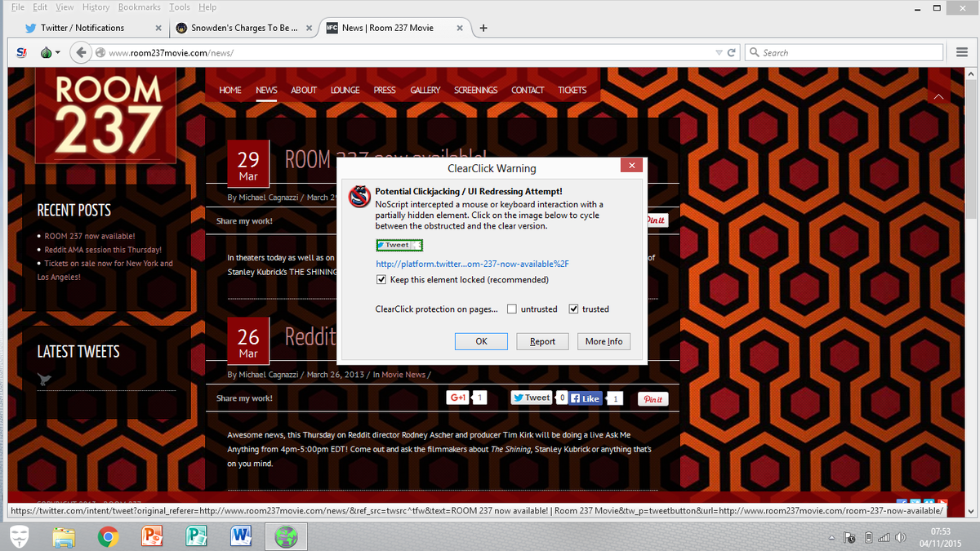980x551 pixels.
Task: Toggle Keep this element locked checkbox
Action: pos(381,280)
